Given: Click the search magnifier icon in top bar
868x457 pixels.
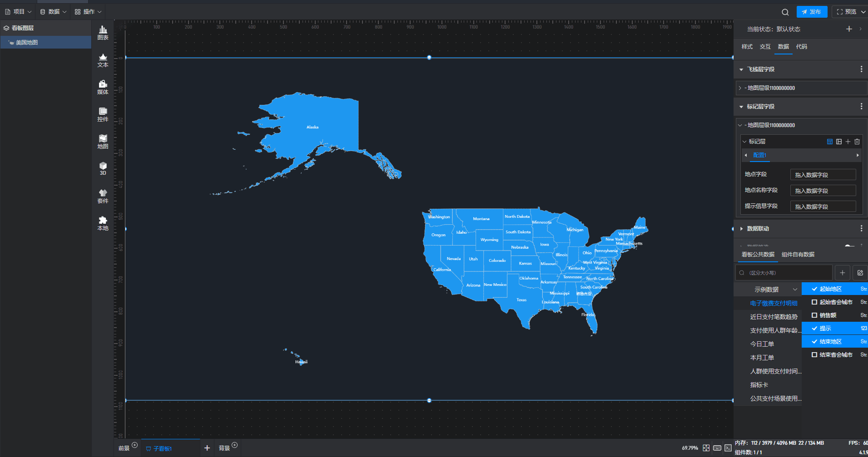Looking at the screenshot, I should (785, 12).
